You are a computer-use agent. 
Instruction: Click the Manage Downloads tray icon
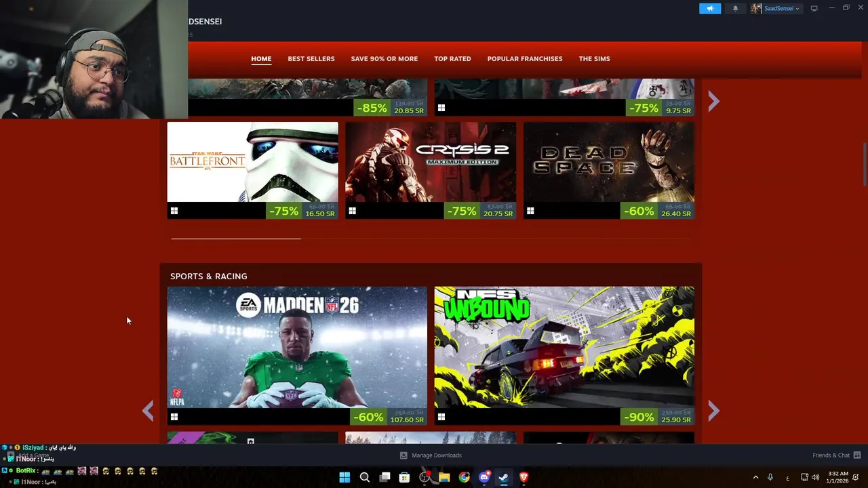[x=403, y=455]
